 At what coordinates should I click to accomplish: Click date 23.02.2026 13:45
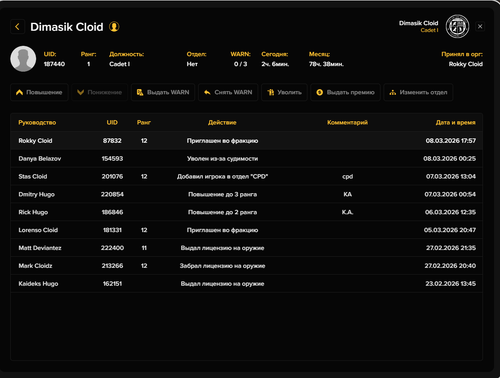(451, 284)
